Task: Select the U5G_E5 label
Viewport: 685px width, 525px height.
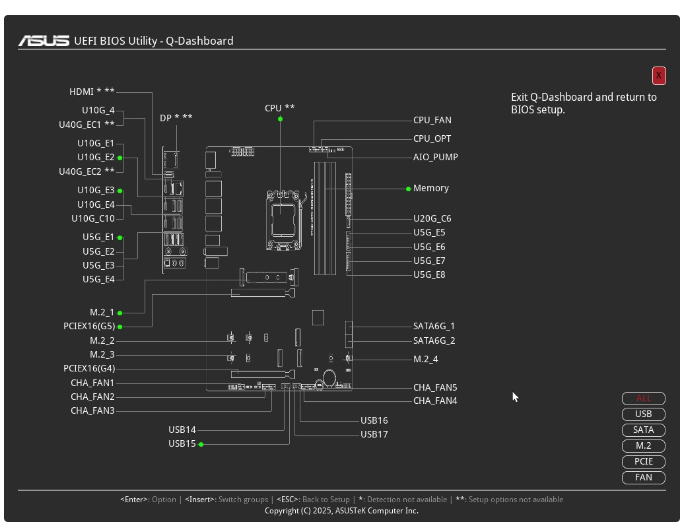Action: (x=429, y=233)
